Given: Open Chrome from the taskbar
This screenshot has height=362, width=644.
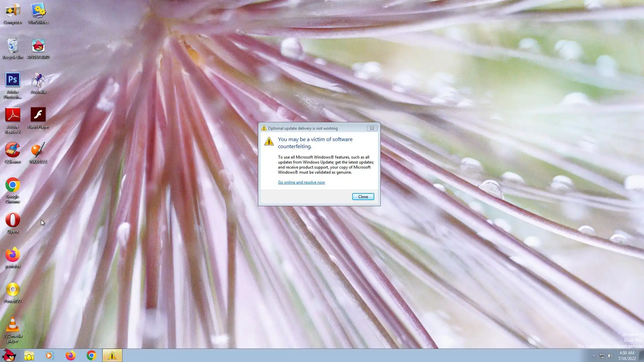Looking at the screenshot, I should click(91, 355).
